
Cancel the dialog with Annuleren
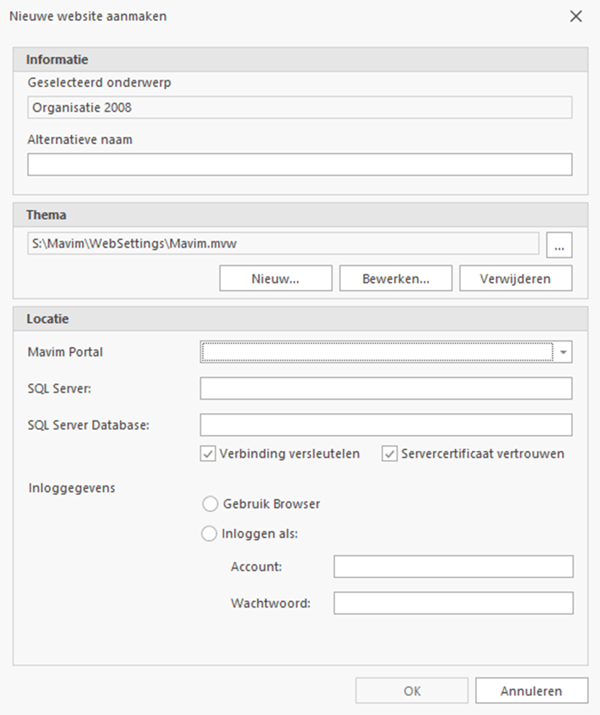click(531, 691)
